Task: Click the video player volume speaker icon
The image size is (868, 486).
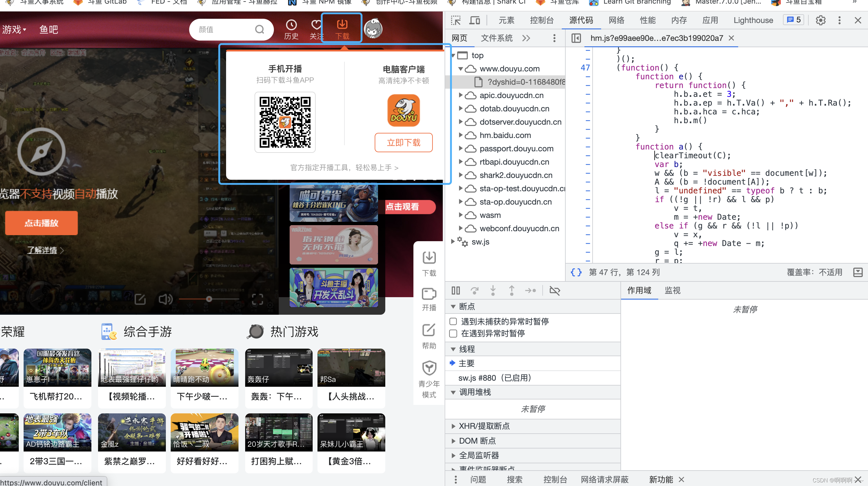Action: (166, 299)
